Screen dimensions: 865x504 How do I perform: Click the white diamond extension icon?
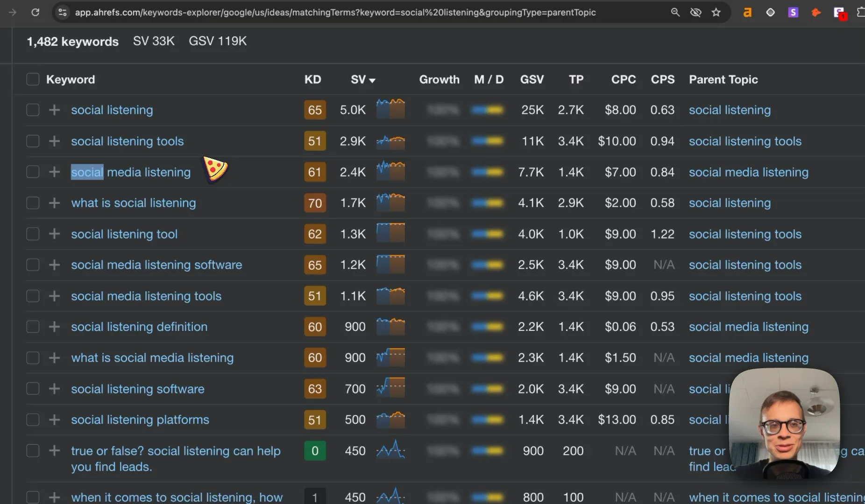pos(771,13)
